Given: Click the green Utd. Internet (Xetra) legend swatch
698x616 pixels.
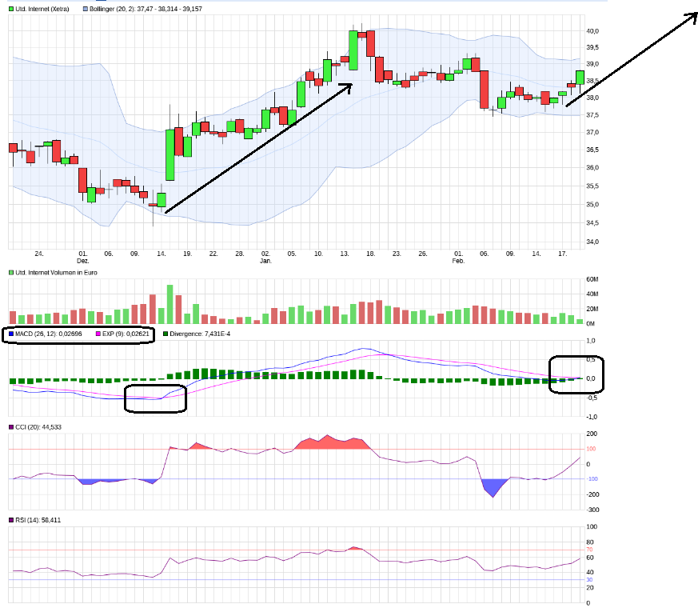Looking at the screenshot, I should point(11,8).
